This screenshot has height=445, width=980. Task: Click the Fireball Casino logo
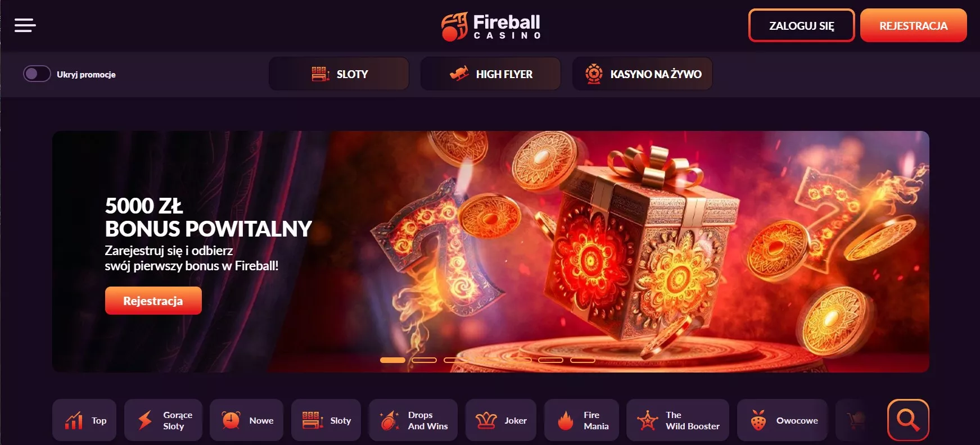point(491,26)
